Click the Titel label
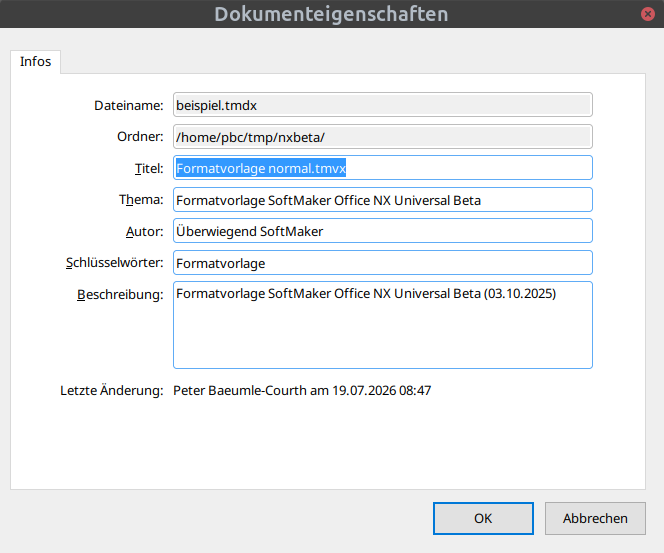 [x=149, y=169]
